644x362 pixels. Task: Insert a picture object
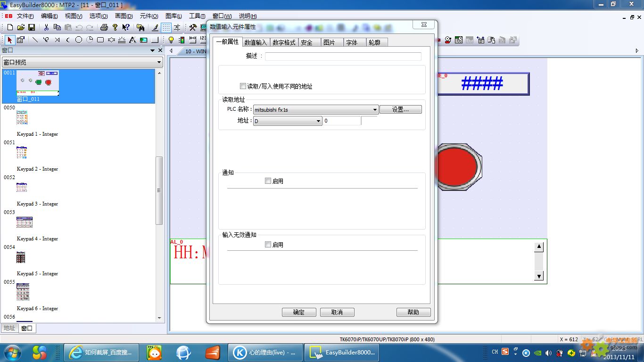coord(143,40)
